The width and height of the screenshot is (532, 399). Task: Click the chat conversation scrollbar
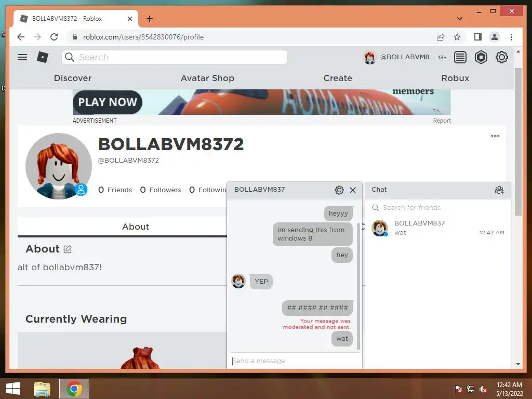tap(358, 286)
